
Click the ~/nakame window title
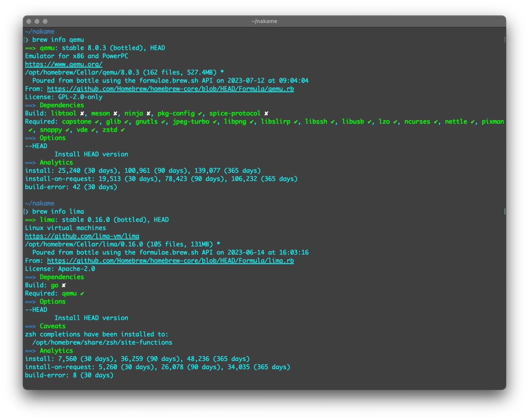[264, 21]
